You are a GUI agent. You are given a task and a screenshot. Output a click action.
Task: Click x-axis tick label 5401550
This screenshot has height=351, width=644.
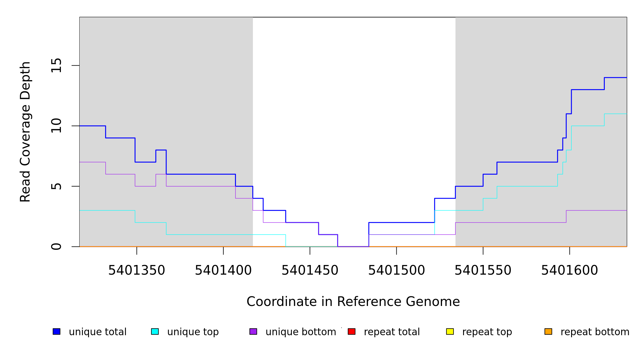pyautogui.click(x=483, y=271)
